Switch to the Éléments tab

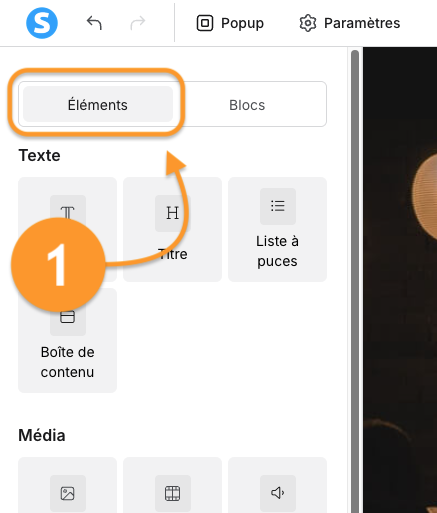tap(98, 104)
